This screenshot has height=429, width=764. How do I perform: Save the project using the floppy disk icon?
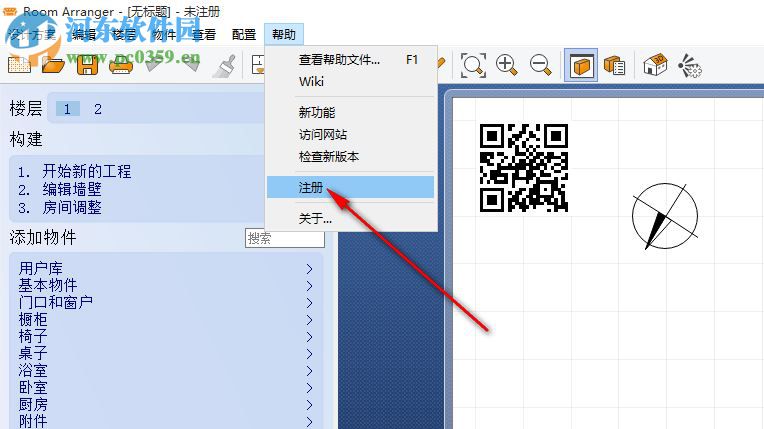coord(87,65)
